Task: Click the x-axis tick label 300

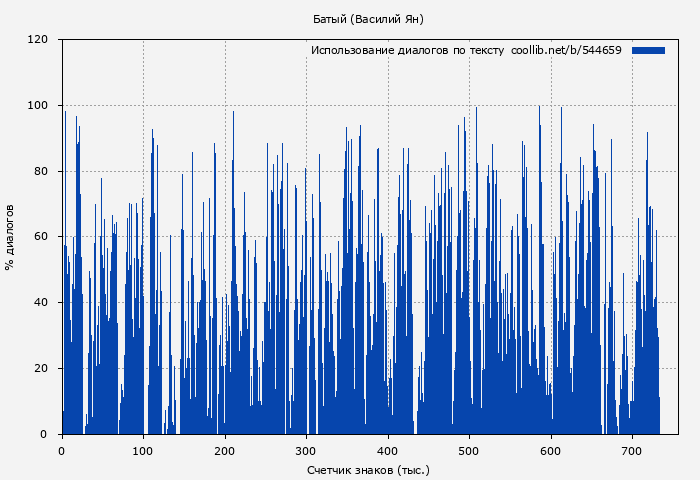Action: click(306, 451)
